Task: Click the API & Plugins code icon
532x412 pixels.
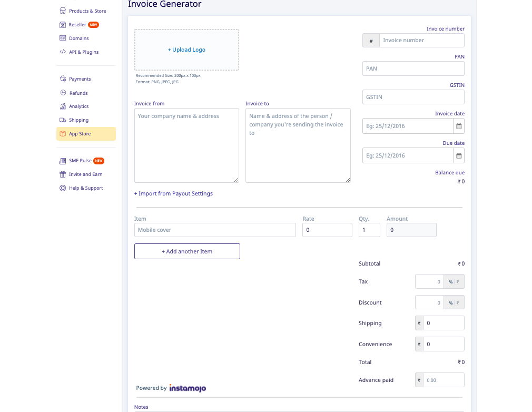Action: (x=63, y=52)
